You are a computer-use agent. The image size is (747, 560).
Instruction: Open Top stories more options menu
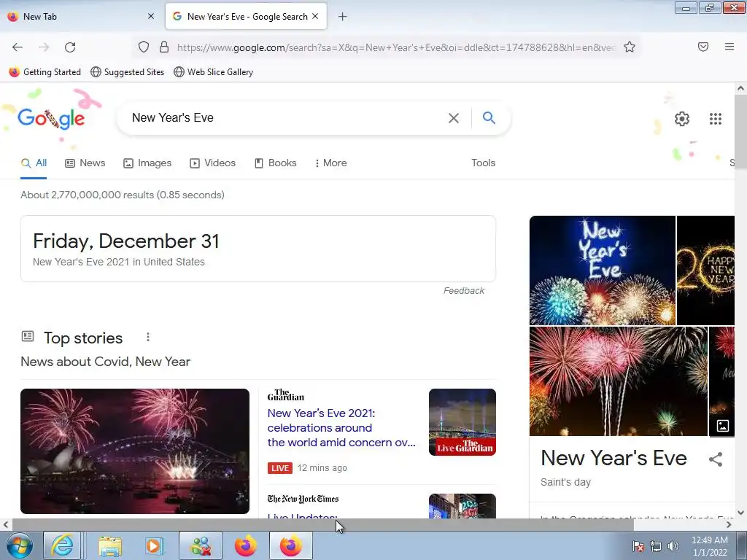click(148, 337)
